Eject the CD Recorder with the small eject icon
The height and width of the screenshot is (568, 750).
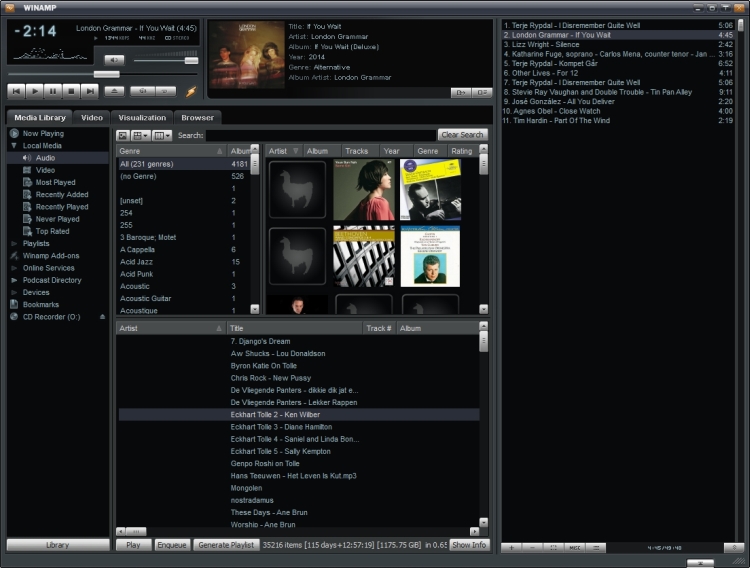(x=102, y=317)
